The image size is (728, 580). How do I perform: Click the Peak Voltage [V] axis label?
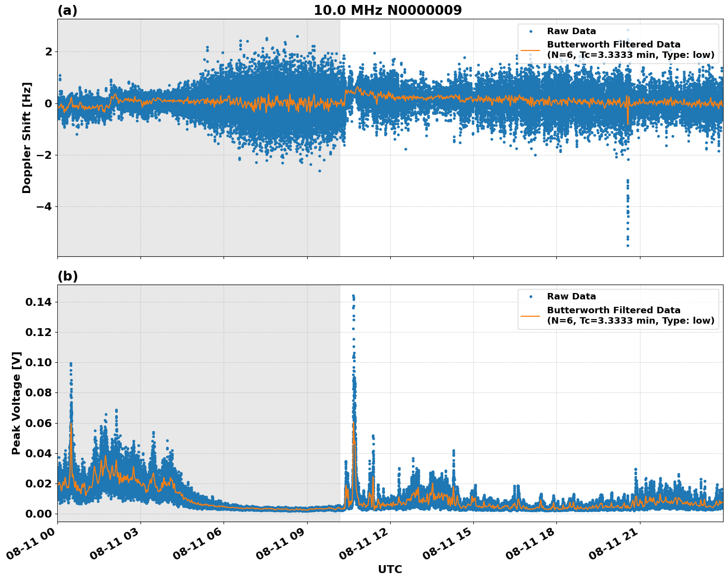tap(16, 401)
